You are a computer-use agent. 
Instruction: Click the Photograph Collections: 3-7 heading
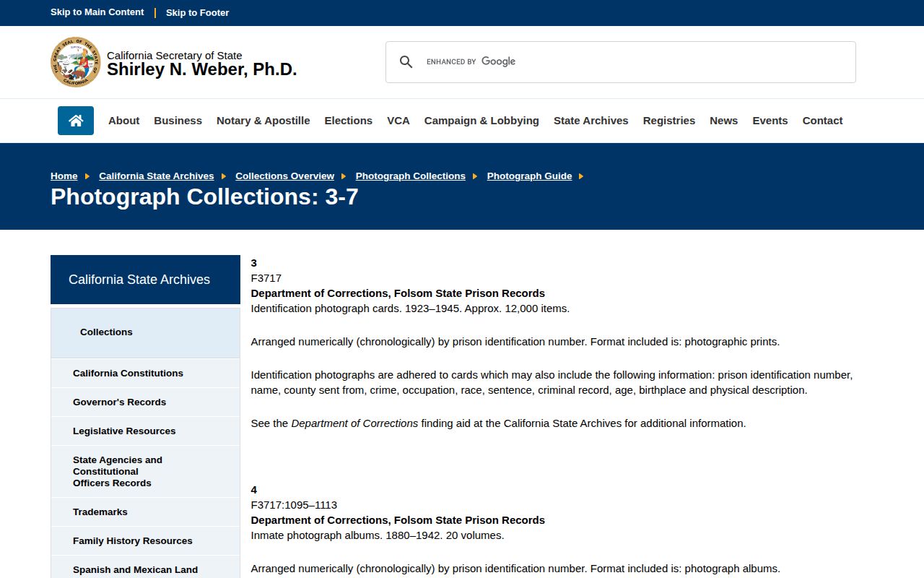tap(204, 197)
